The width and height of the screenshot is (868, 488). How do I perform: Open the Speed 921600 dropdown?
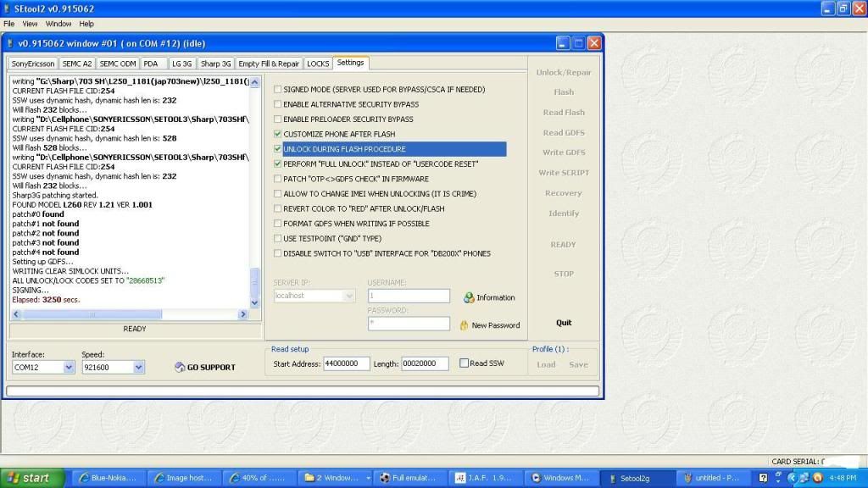tap(139, 368)
